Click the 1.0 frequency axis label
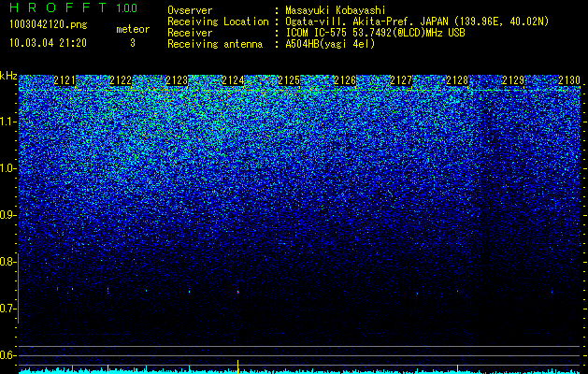 tap(7, 168)
